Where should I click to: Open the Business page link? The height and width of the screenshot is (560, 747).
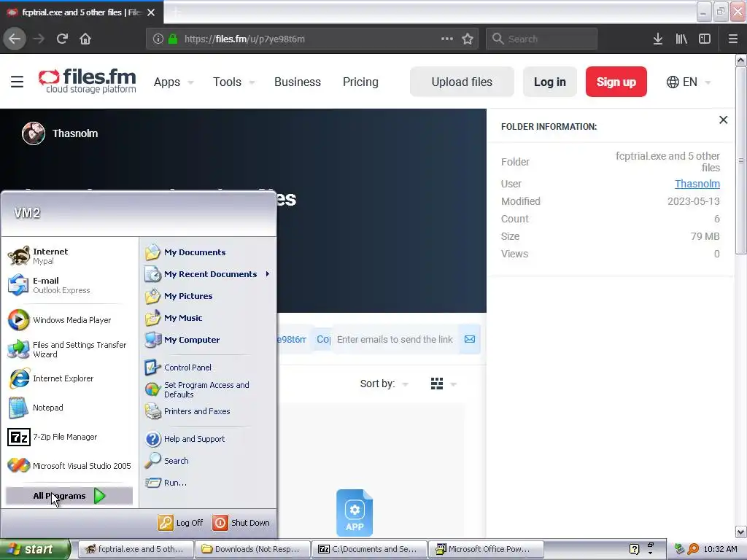[x=298, y=82]
